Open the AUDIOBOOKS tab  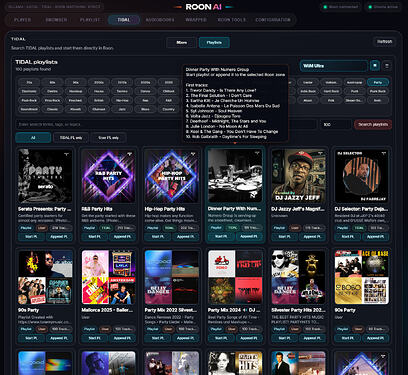click(160, 20)
